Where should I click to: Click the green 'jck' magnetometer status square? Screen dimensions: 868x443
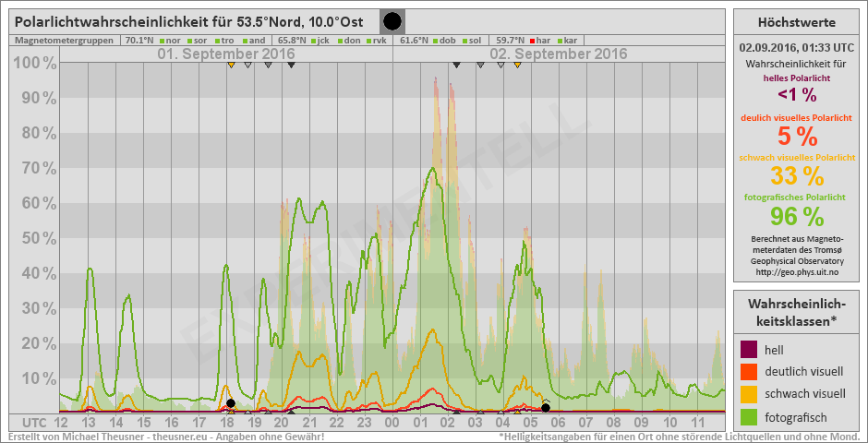[314, 41]
